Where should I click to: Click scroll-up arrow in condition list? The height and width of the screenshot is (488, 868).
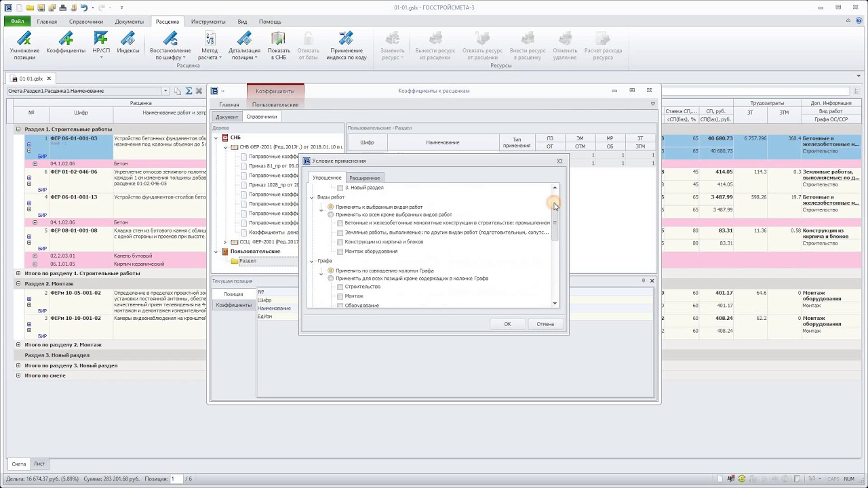(x=555, y=188)
